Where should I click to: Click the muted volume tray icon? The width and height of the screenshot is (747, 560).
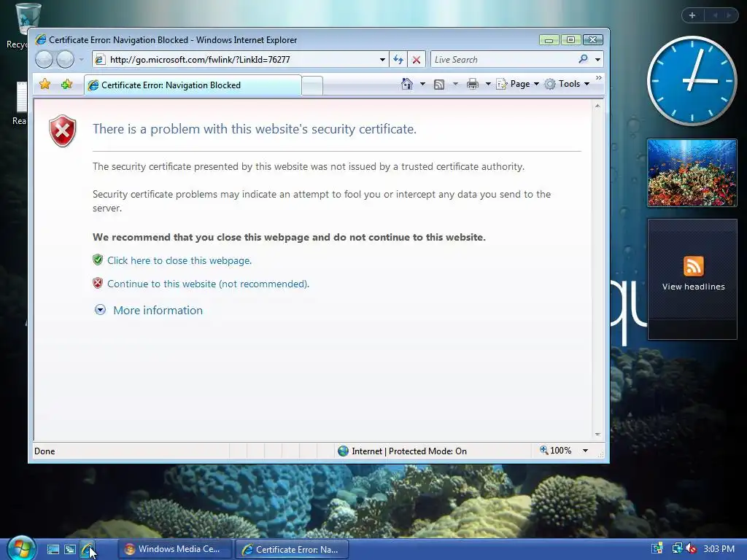(x=691, y=549)
